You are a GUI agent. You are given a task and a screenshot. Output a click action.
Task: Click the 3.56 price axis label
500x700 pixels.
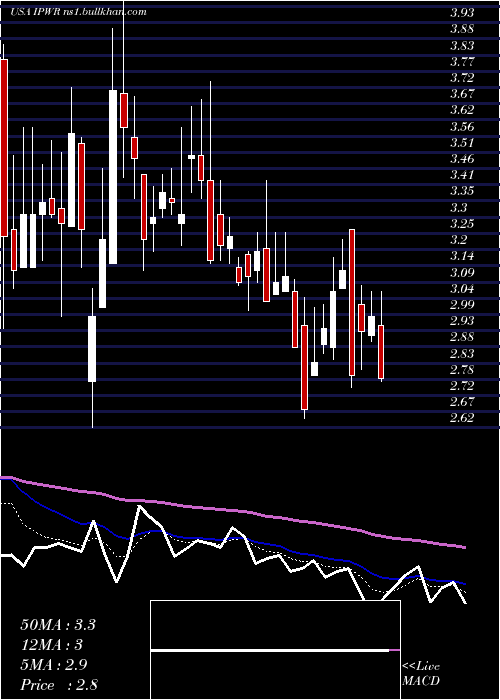click(x=462, y=126)
